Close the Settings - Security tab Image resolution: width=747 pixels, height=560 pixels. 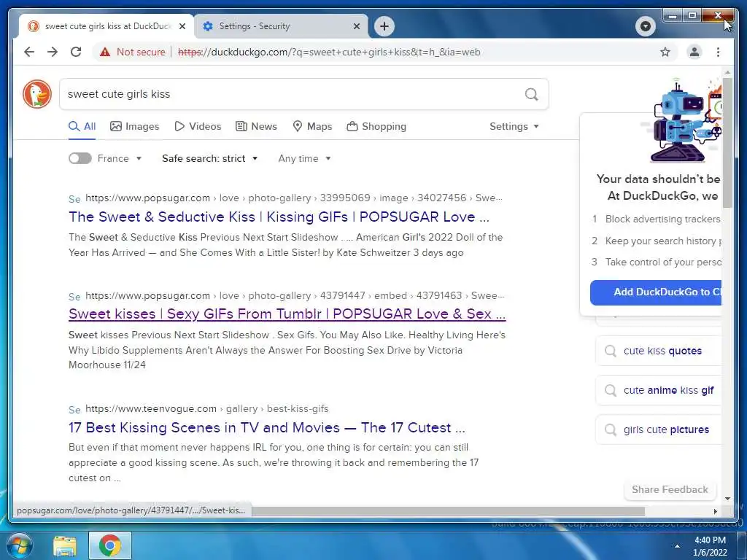coord(356,26)
